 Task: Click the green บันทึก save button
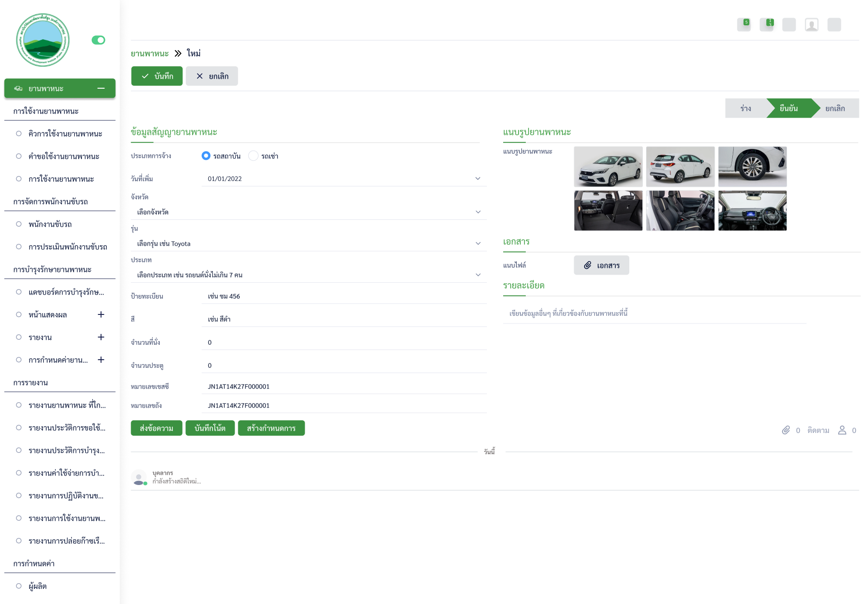coord(157,76)
